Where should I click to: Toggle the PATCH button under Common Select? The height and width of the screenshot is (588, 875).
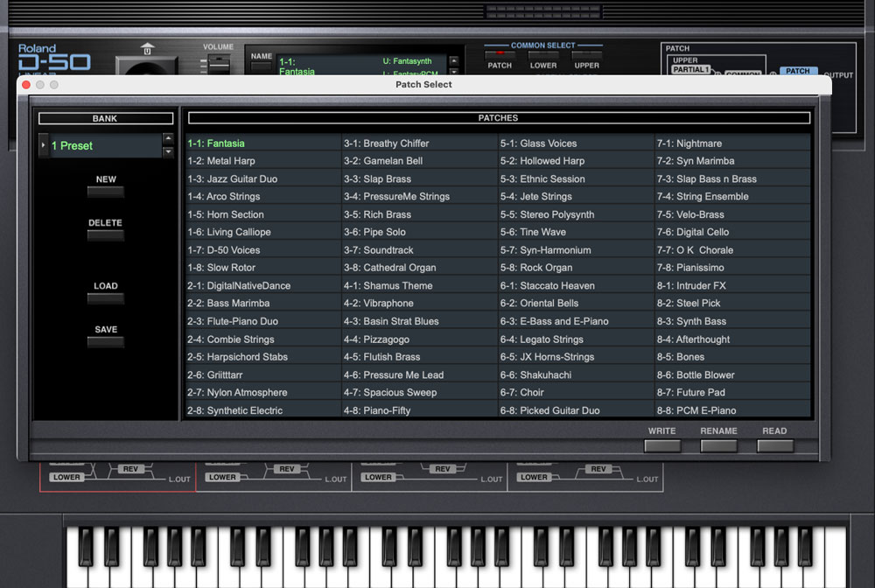click(x=500, y=55)
